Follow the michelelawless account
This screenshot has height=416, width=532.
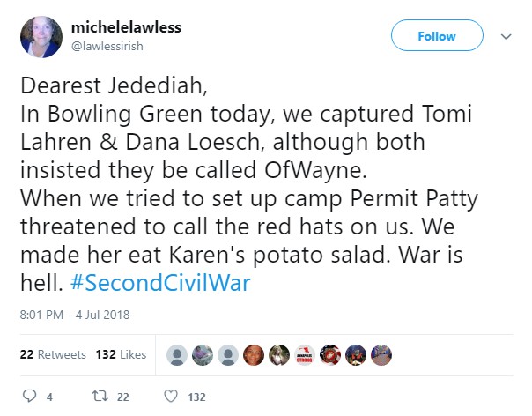coord(438,36)
